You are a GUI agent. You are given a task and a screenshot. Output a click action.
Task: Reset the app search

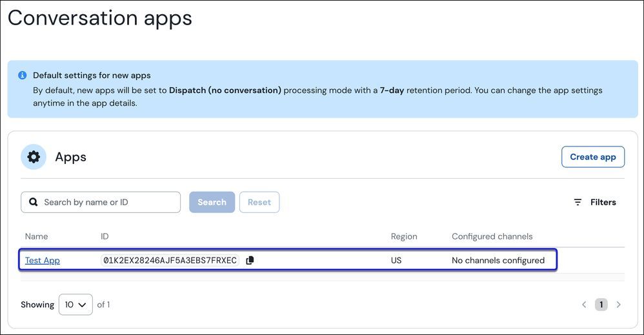pyautogui.click(x=259, y=202)
